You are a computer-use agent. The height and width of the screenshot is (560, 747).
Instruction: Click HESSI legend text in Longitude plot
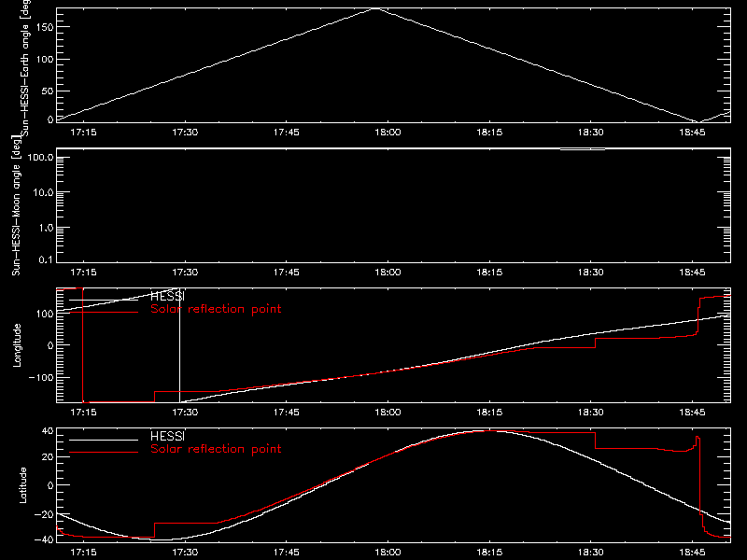click(168, 296)
